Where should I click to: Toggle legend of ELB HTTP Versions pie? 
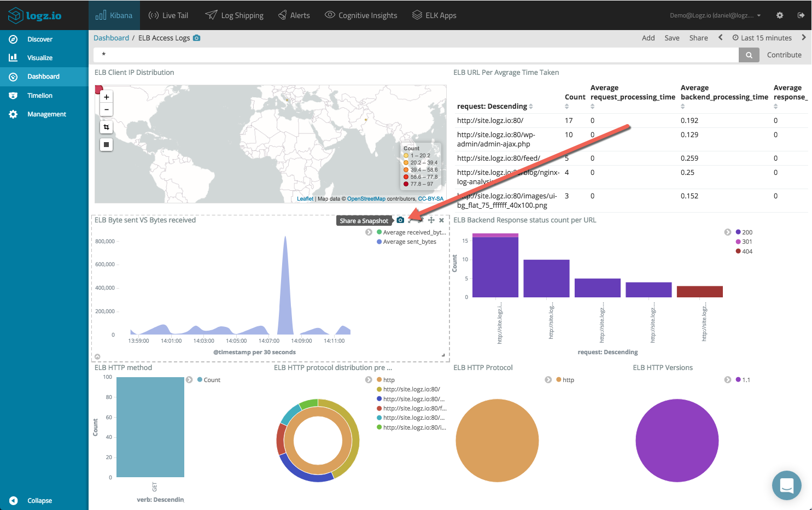pos(728,380)
